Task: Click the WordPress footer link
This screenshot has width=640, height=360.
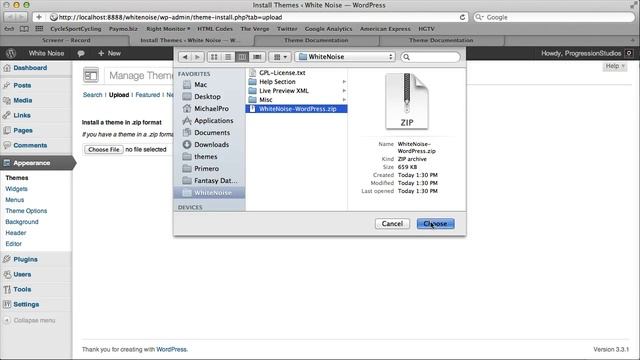Action: [171, 349]
